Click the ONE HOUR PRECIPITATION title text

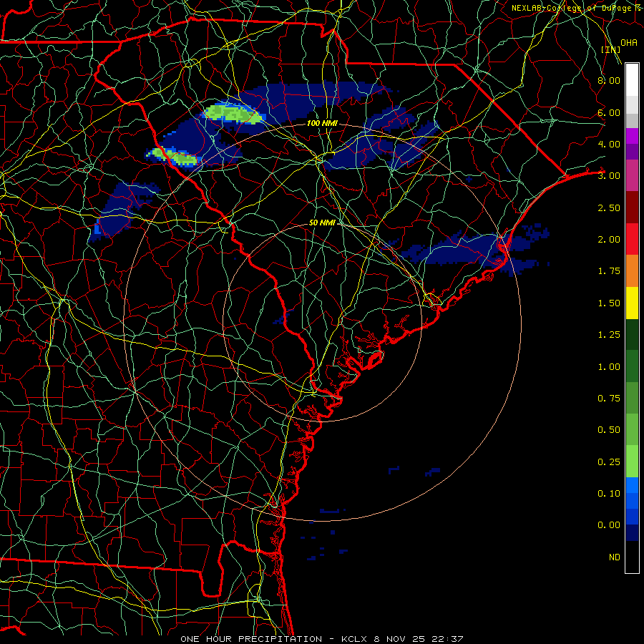(251, 639)
